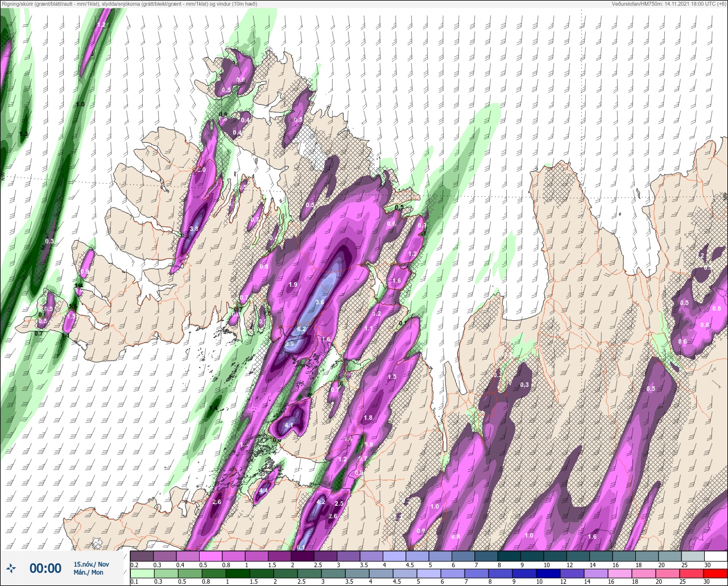This screenshot has width=728, height=586.
Task: Click the '15.nóv./ Nov' date label
Action: (x=91, y=564)
